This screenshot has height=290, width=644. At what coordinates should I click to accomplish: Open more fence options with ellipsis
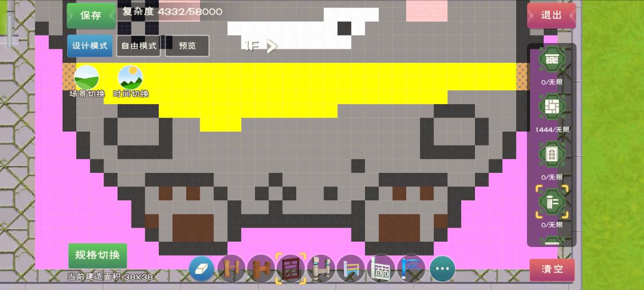(442, 269)
